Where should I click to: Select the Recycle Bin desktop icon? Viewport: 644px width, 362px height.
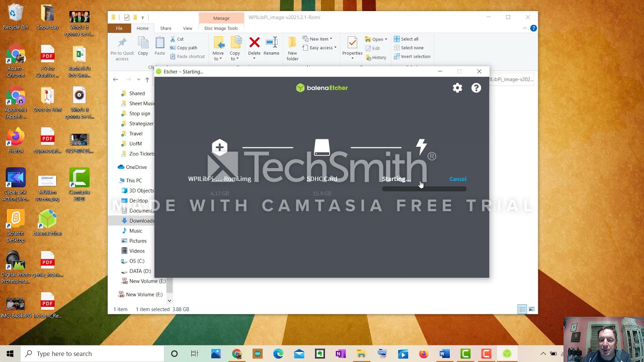tap(16, 17)
